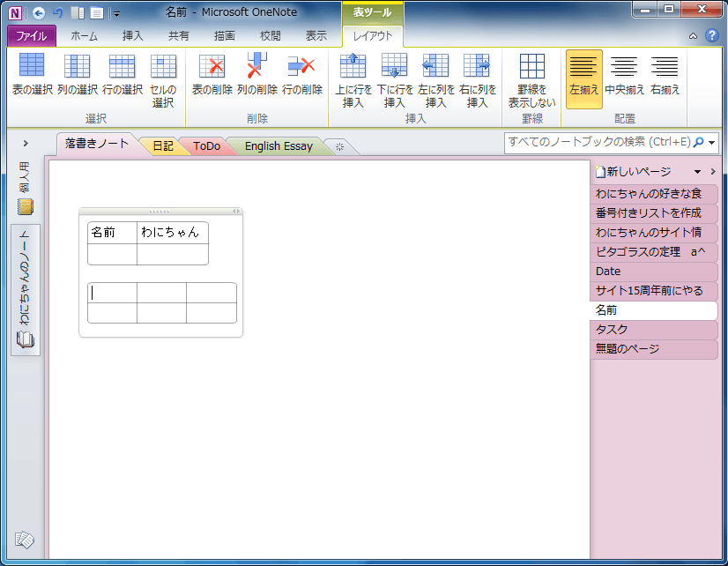Viewport: 728px width, 566px height.
Task: Open page わにちゃんのサイト情
Action: click(x=654, y=232)
